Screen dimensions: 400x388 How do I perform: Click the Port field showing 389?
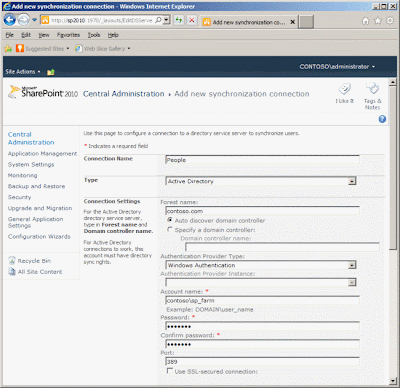pos(262,362)
